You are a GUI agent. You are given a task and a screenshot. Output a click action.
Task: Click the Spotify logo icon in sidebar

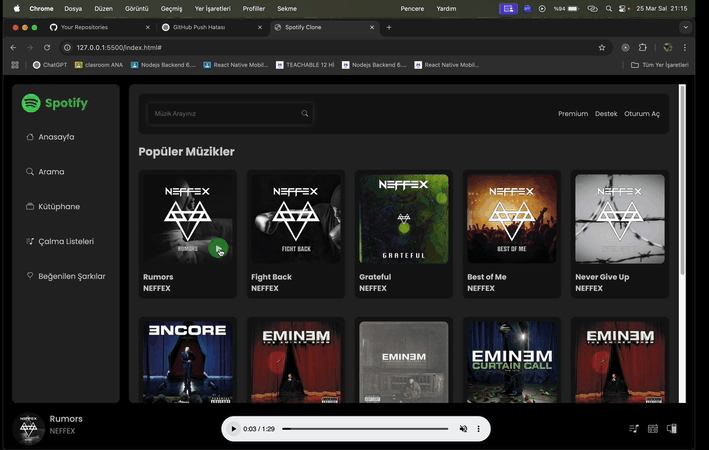(31, 103)
